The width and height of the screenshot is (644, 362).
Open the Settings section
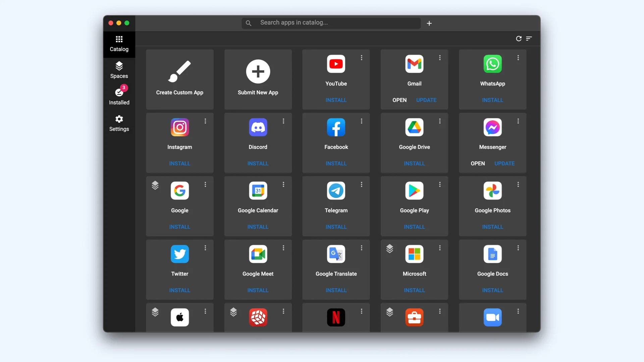click(x=119, y=124)
